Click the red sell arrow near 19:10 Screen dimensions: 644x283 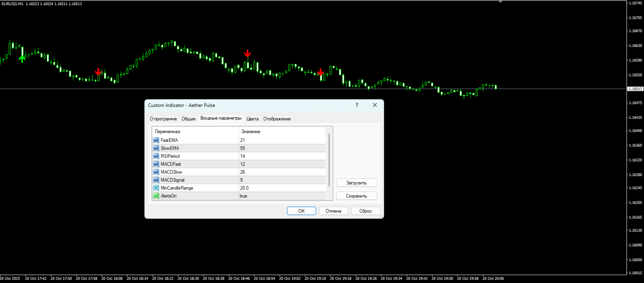click(321, 72)
